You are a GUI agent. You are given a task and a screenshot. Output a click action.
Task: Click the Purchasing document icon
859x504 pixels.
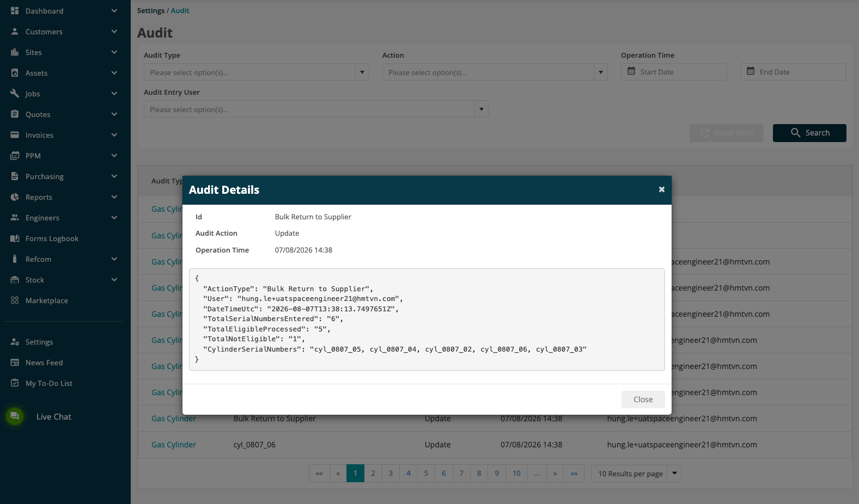click(x=15, y=176)
